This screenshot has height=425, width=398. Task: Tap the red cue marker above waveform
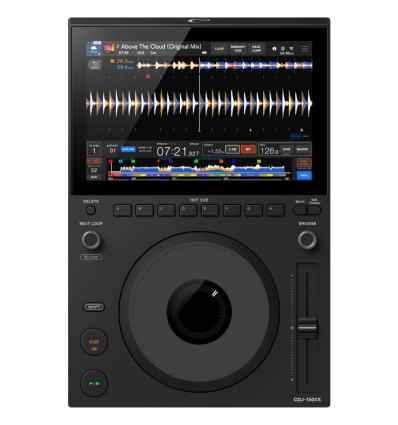click(x=148, y=76)
